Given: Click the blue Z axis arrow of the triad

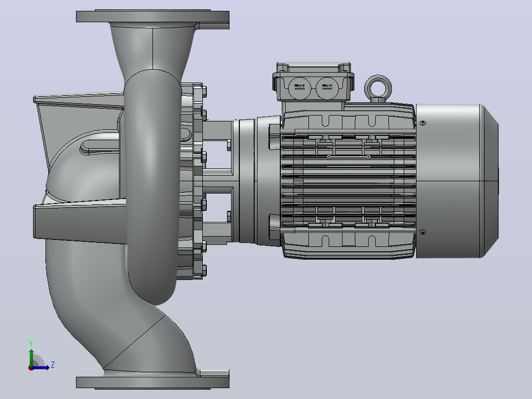Looking at the screenshot, I should click(x=41, y=367).
